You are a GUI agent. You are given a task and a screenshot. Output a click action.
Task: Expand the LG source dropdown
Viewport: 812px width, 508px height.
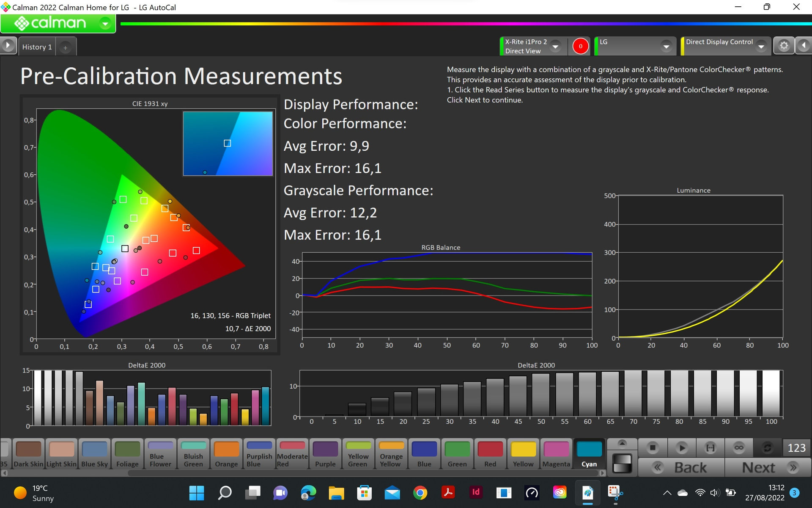click(666, 46)
